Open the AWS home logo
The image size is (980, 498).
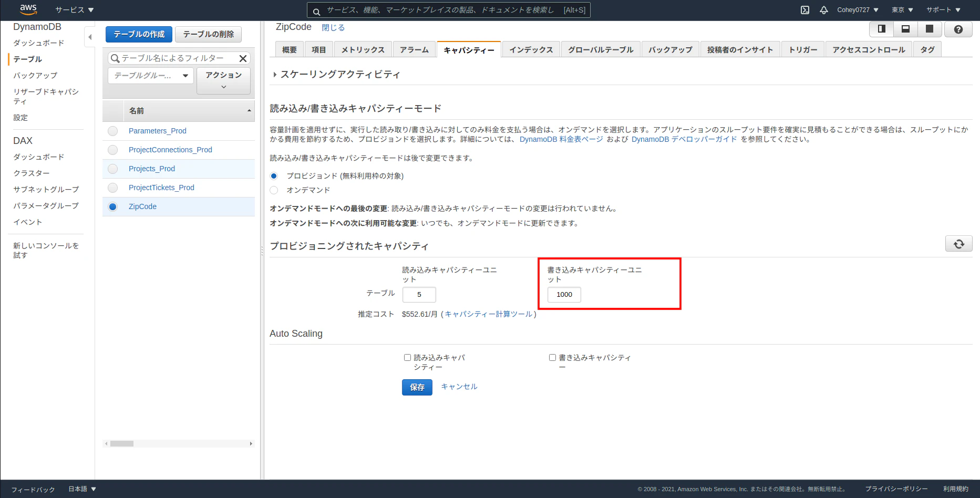click(28, 9)
